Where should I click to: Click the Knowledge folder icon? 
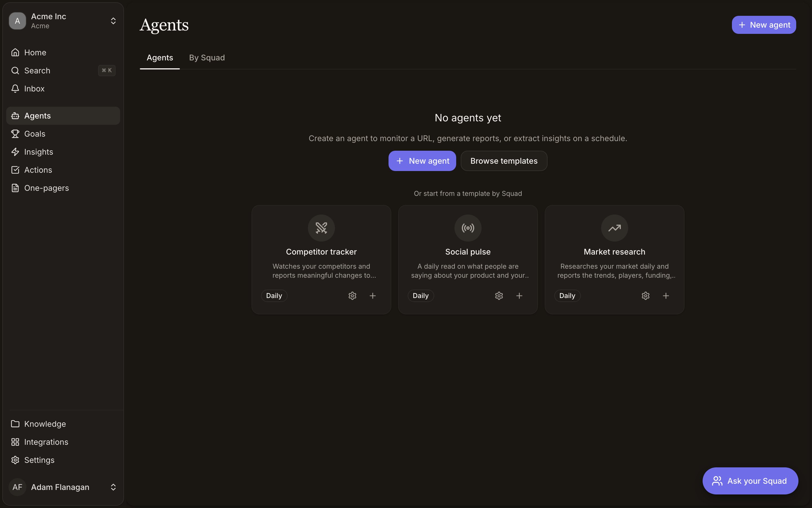point(15,424)
